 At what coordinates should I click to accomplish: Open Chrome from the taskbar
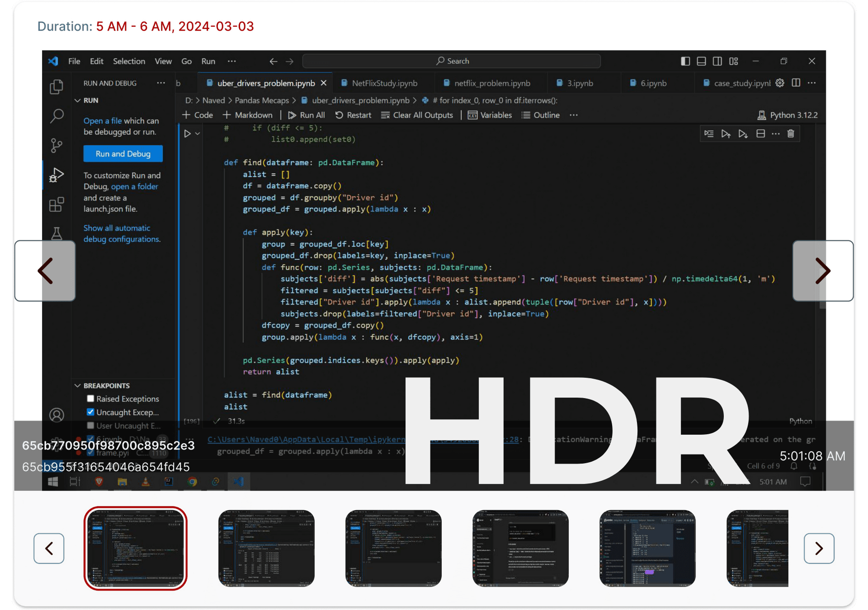coord(192,482)
